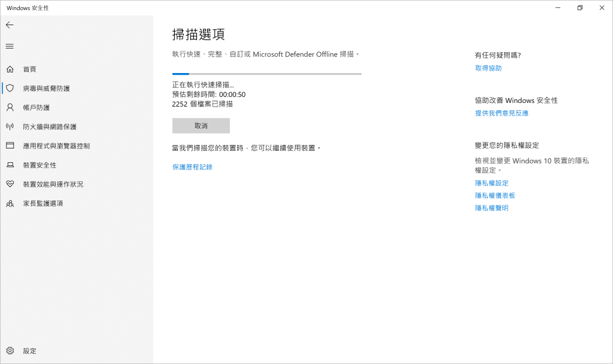Click the 提供我們意見反應 feedback link

pos(501,113)
